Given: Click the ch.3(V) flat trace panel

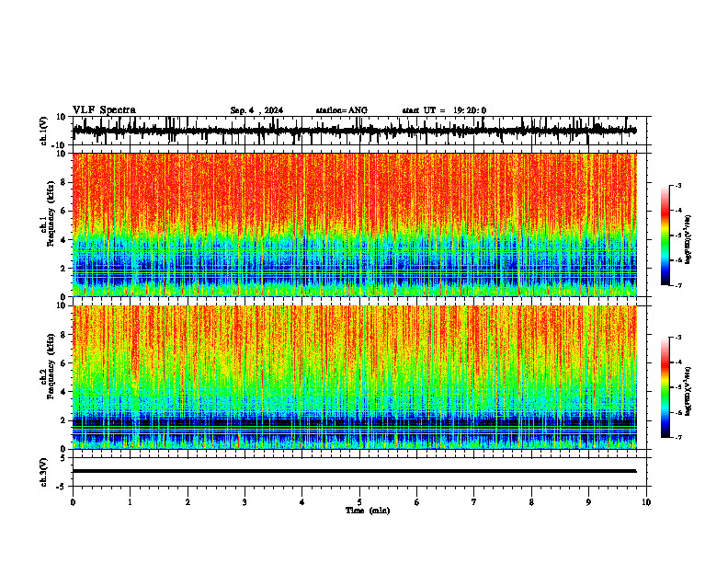Looking at the screenshot, I should point(361,472).
